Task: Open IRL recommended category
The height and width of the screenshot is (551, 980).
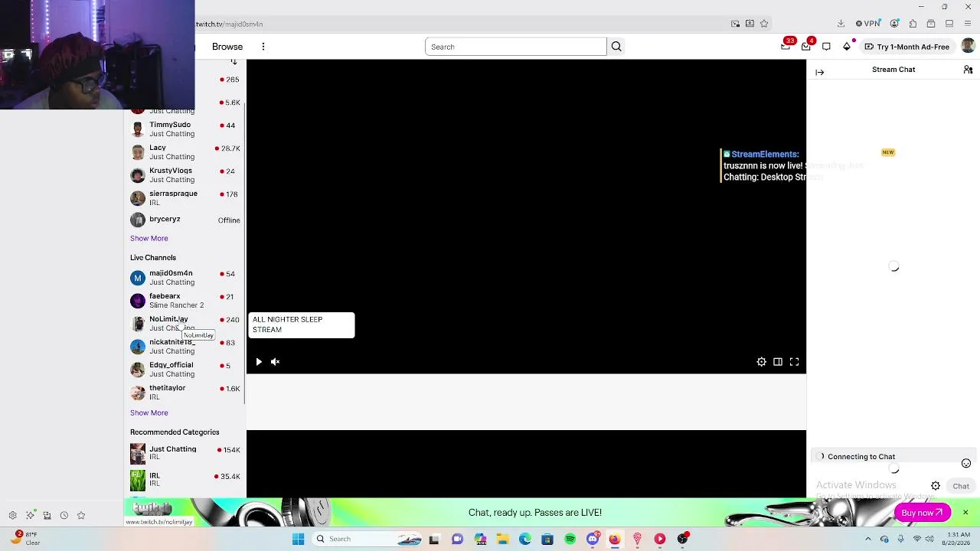Action: click(185, 480)
